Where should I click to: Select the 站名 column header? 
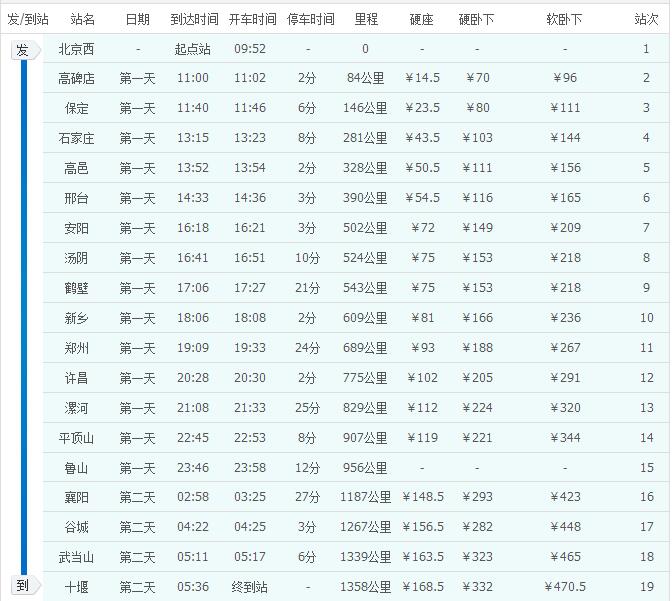coord(83,19)
